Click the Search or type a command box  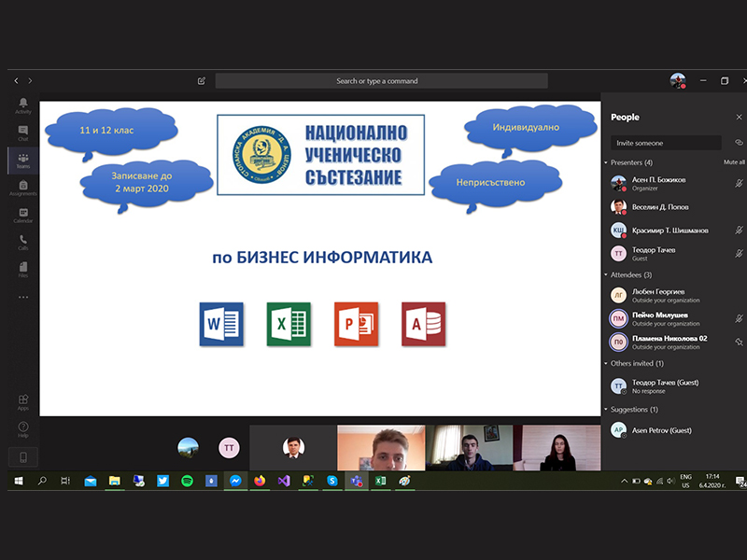click(382, 81)
